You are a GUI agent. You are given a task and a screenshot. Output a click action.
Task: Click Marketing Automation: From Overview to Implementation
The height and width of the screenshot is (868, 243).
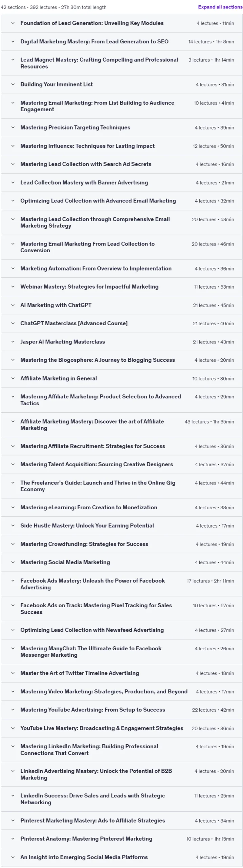pos(96,269)
